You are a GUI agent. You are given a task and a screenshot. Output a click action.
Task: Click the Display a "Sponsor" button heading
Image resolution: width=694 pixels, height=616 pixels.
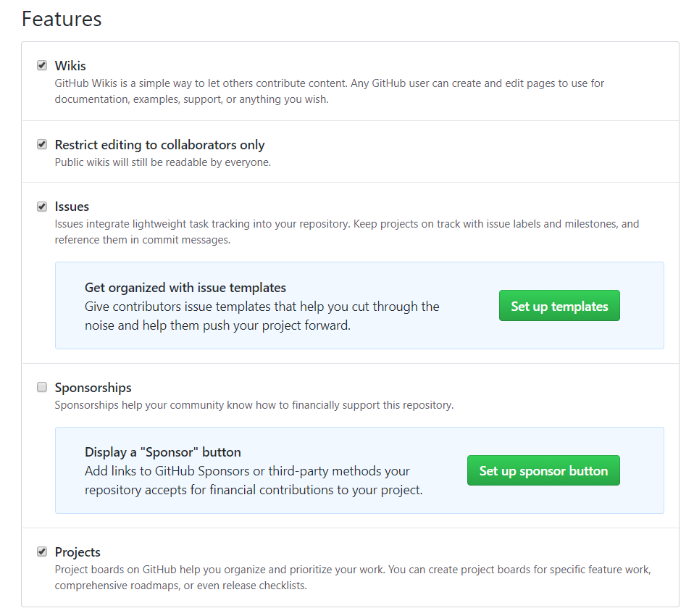point(162,452)
